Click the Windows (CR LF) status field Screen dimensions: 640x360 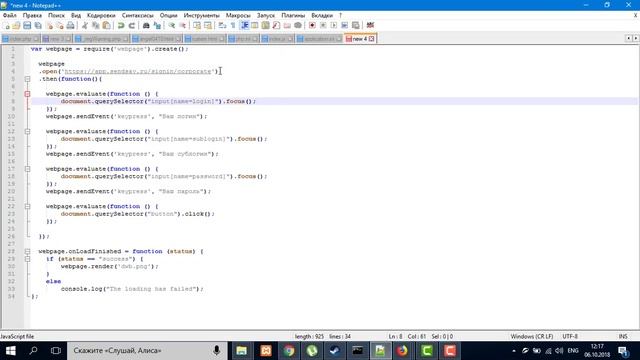(532, 337)
